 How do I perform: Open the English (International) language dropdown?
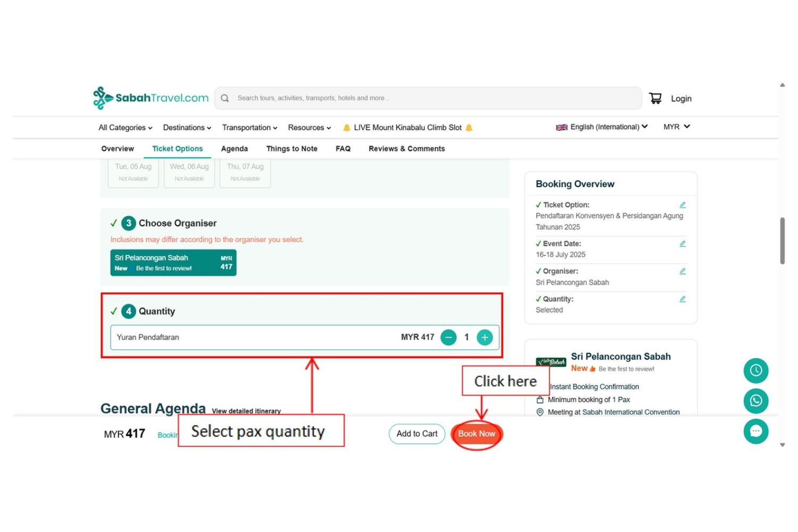pos(602,127)
